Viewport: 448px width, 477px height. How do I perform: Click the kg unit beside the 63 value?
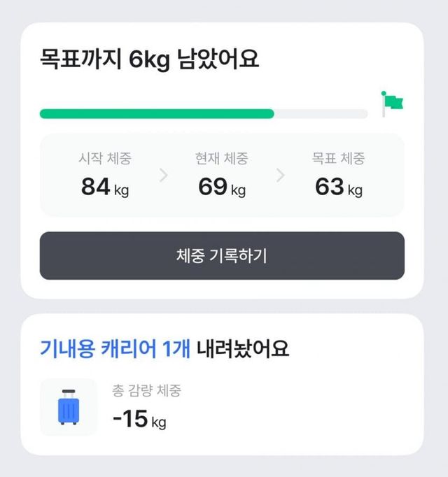pyautogui.click(x=355, y=190)
